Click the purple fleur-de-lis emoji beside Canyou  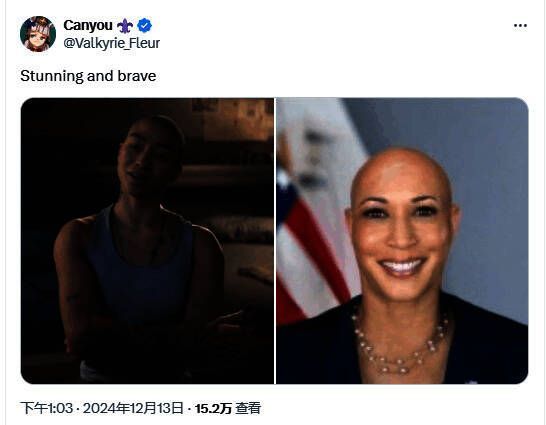pyautogui.click(x=125, y=26)
